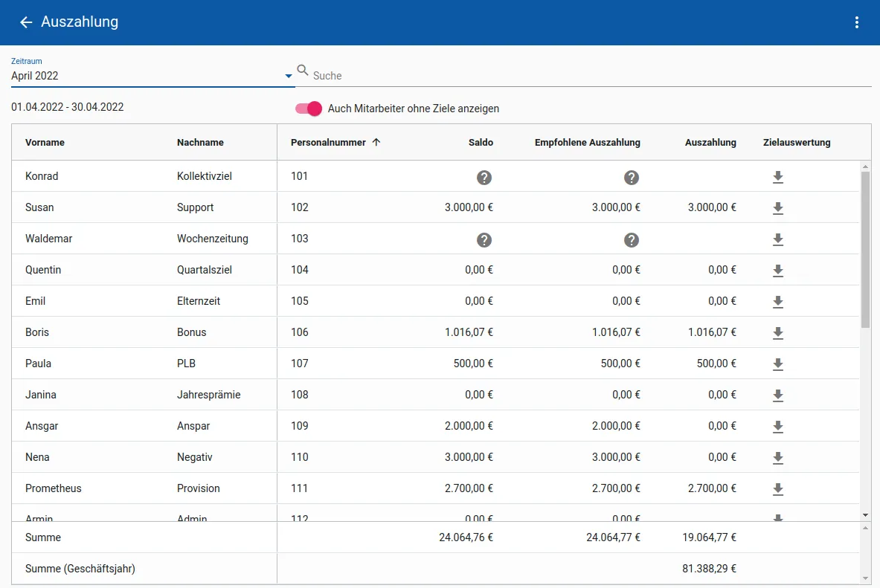Download Zielauswertung for Susan Support
The image size is (880, 588).
(x=778, y=208)
